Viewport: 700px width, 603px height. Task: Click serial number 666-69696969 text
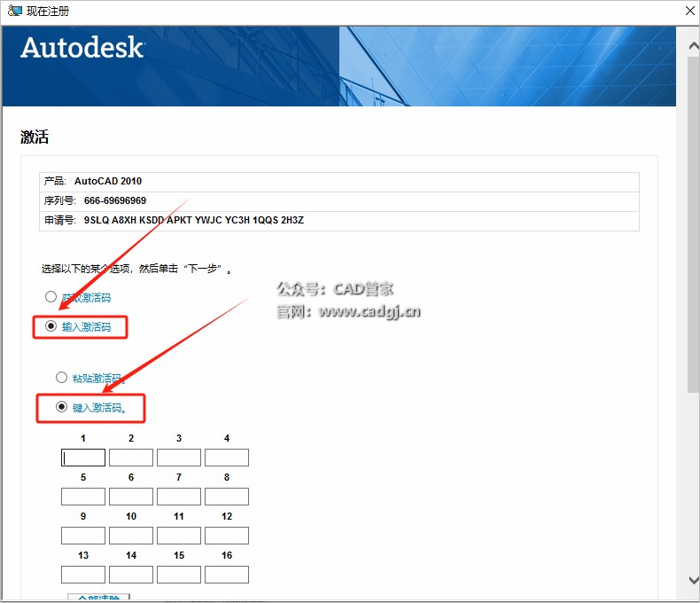[x=114, y=200]
